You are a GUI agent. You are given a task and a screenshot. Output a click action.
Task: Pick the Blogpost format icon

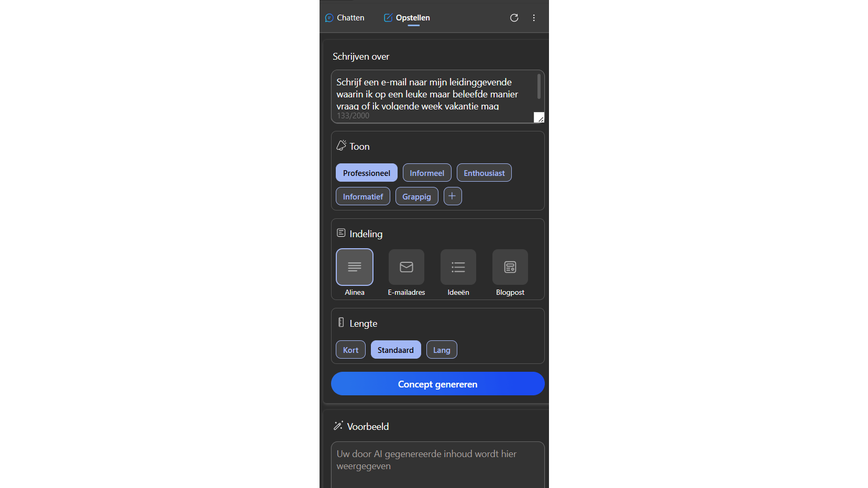tap(510, 267)
